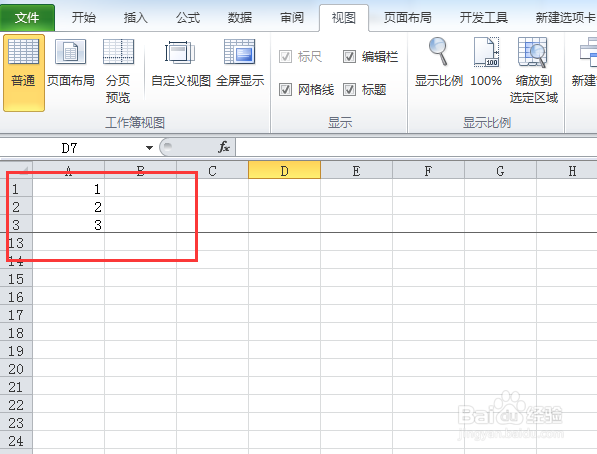Toggle the Ruler (标尺) checkbox
The width and height of the screenshot is (597, 454).
coord(285,57)
